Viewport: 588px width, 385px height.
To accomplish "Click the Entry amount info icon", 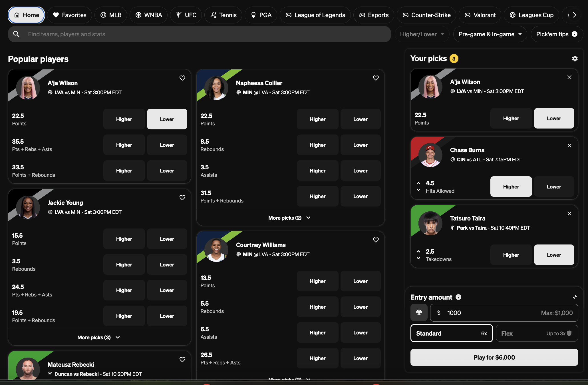I will (458, 297).
